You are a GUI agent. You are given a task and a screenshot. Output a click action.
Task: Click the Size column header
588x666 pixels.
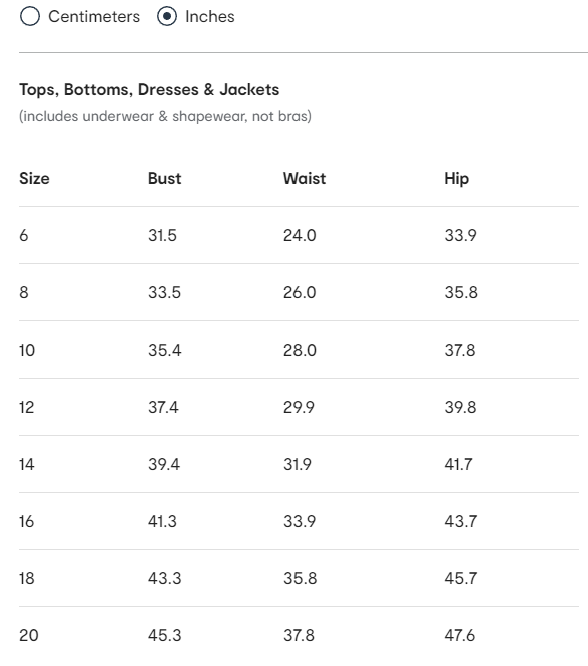(x=34, y=178)
